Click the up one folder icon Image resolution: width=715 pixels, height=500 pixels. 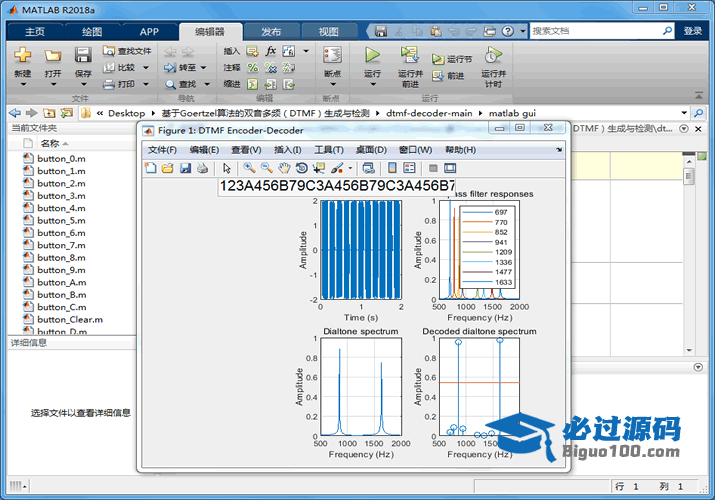49,113
